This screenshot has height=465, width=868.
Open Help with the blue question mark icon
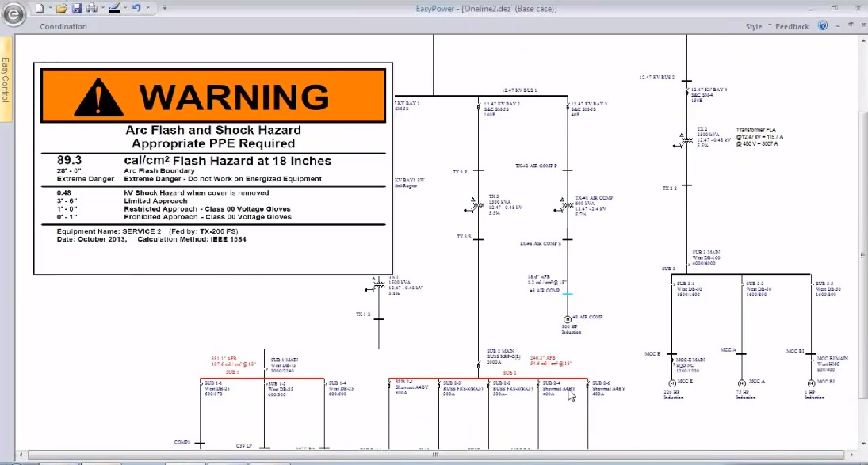coord(823,26)
